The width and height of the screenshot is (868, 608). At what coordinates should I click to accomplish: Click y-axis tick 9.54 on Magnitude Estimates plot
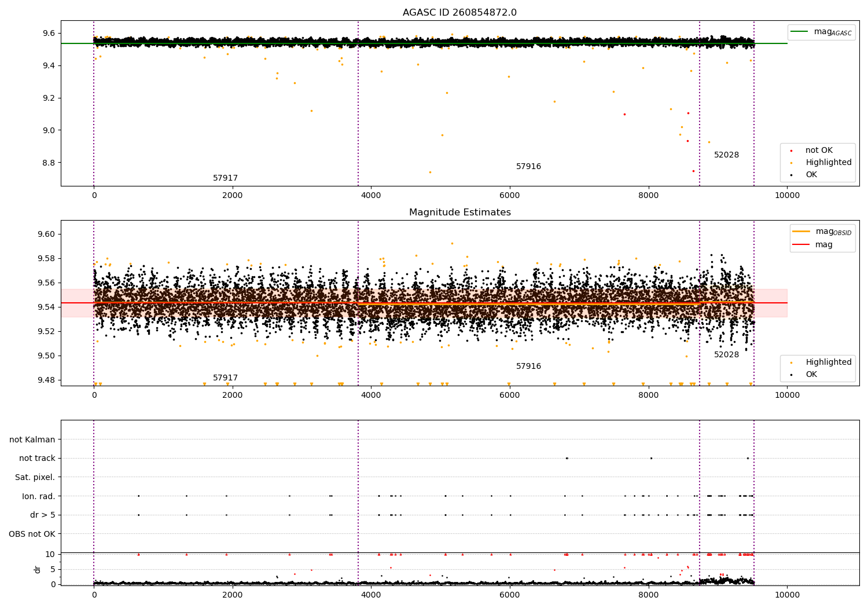(46, 307)
